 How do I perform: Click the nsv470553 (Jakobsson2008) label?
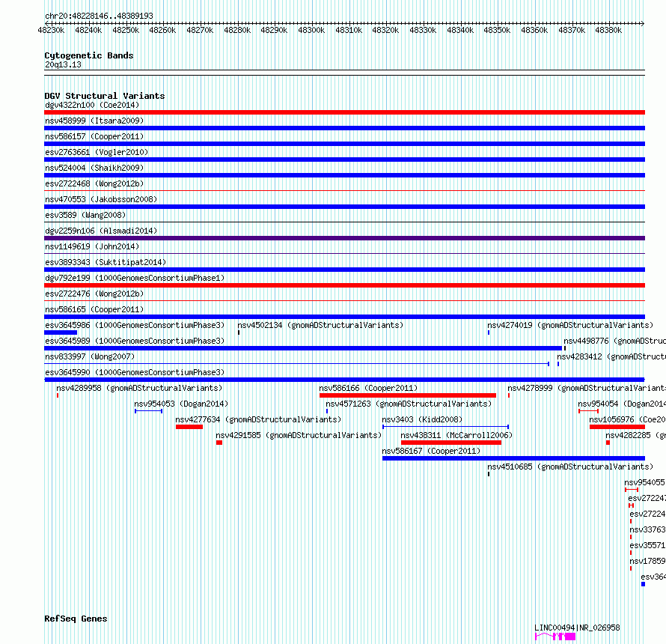pyautogui.click(x=101, y=199)
